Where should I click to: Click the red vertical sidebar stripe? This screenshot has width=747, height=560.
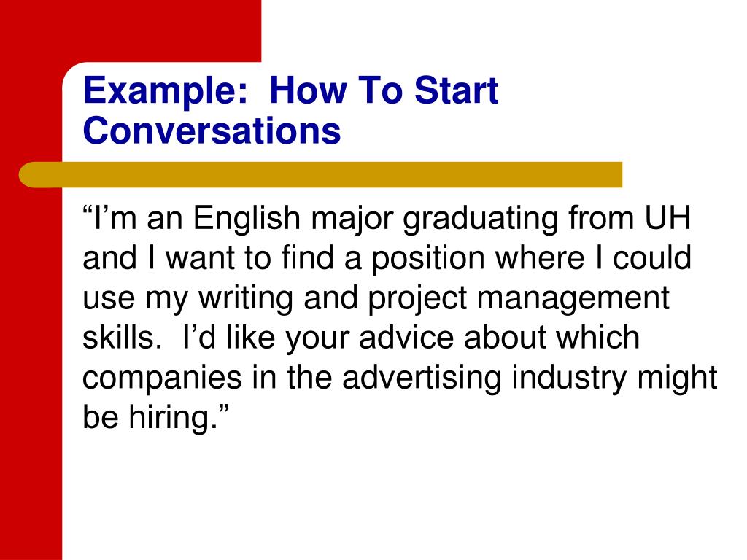tap(31, 365)
